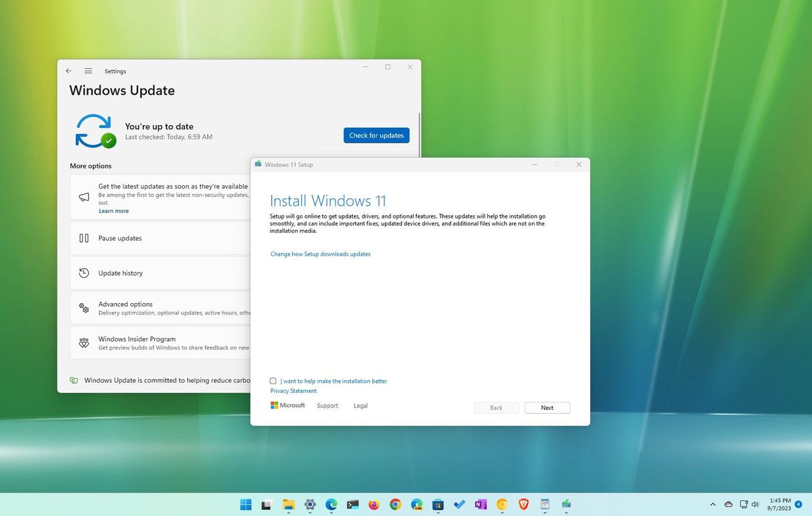Image resolution: width=812 pixels, height=516 pixels.
Task: Launch Firefox from the taskbar
Action: coord(374,504)
